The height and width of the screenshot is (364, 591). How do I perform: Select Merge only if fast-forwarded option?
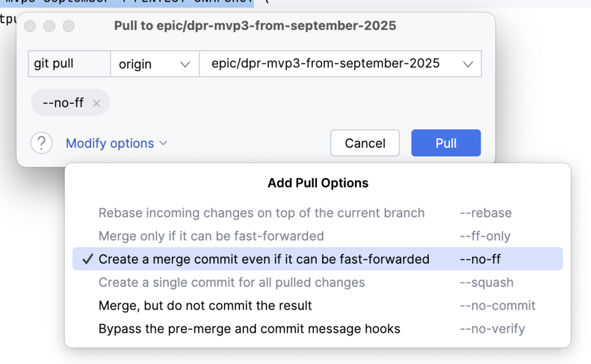click(x=211, y=236)
